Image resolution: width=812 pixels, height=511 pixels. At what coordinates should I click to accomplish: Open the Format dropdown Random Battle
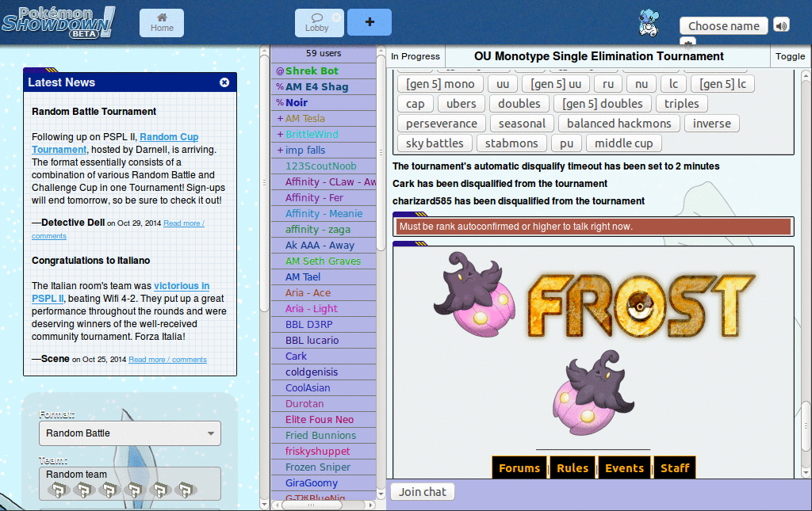[x=130, y=433]
